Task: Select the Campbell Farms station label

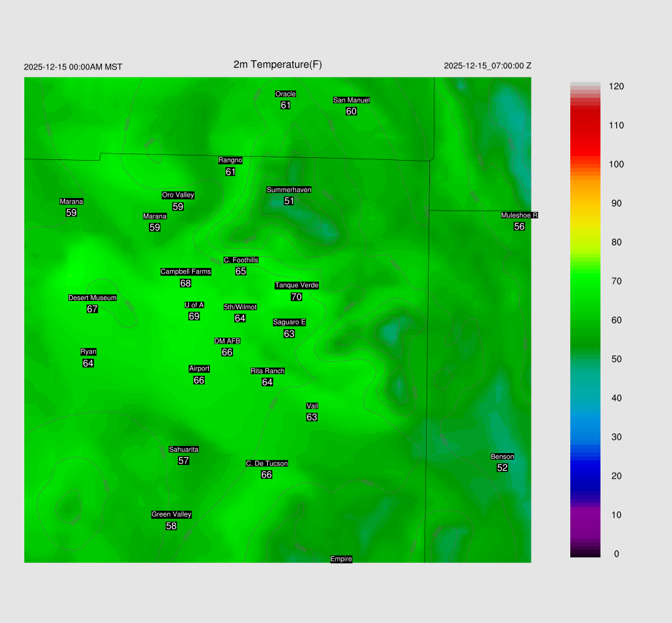Action: [186, 271]
